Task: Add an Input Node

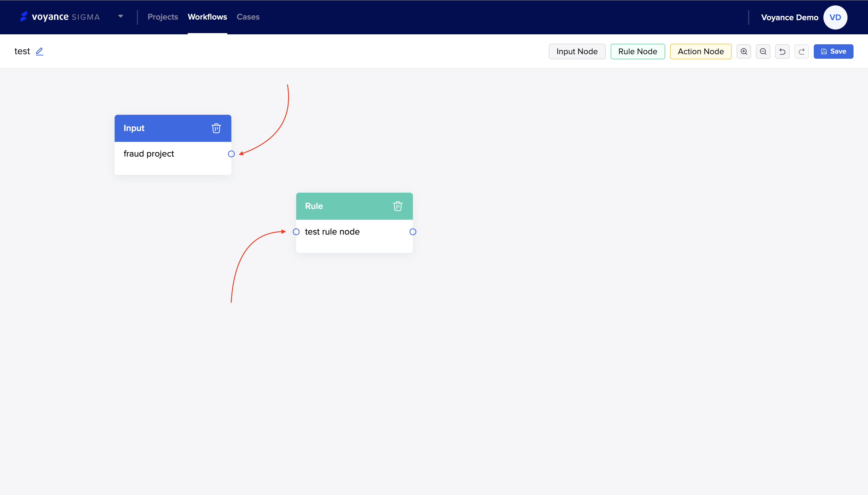Action: [x=577, y=51]
